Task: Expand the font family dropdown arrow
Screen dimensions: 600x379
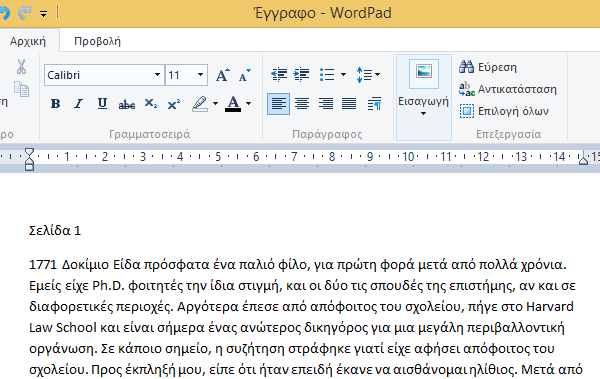Action: pos(157,75)
